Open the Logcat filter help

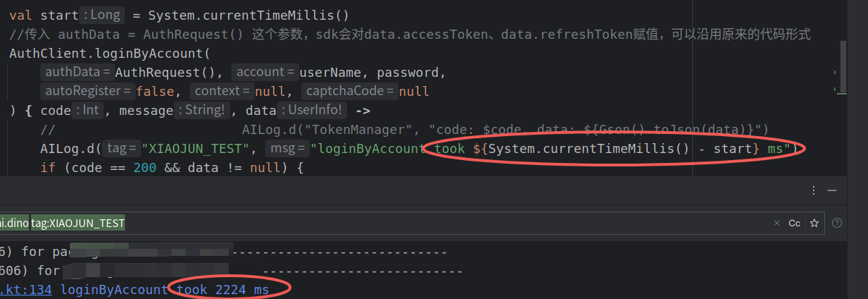click(837, 223)
